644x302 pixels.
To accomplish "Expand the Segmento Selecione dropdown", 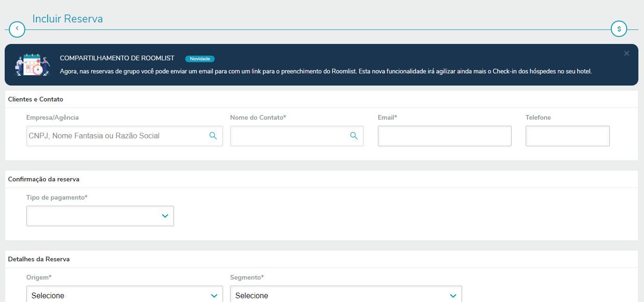I will click(x=346, y=295).
